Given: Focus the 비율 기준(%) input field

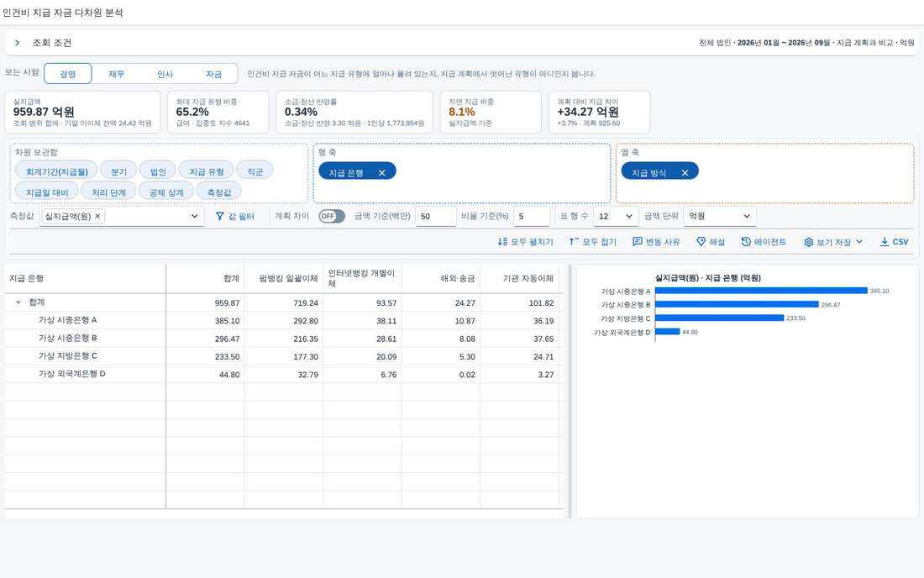Looking at the screenshot, I should pyautogui.click(x=532, y=216).
